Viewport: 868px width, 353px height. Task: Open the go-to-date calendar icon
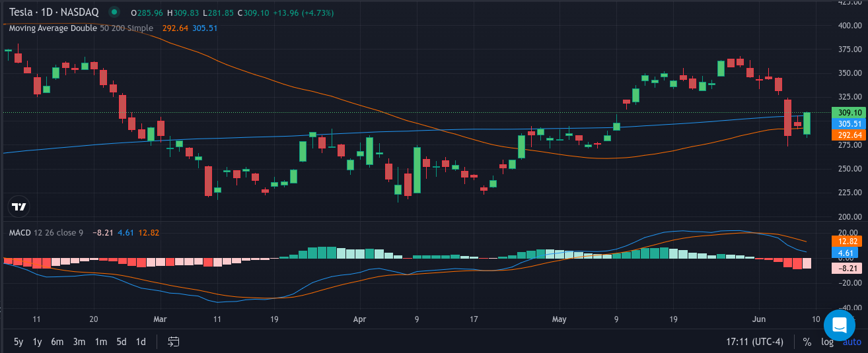pos(174,342)
